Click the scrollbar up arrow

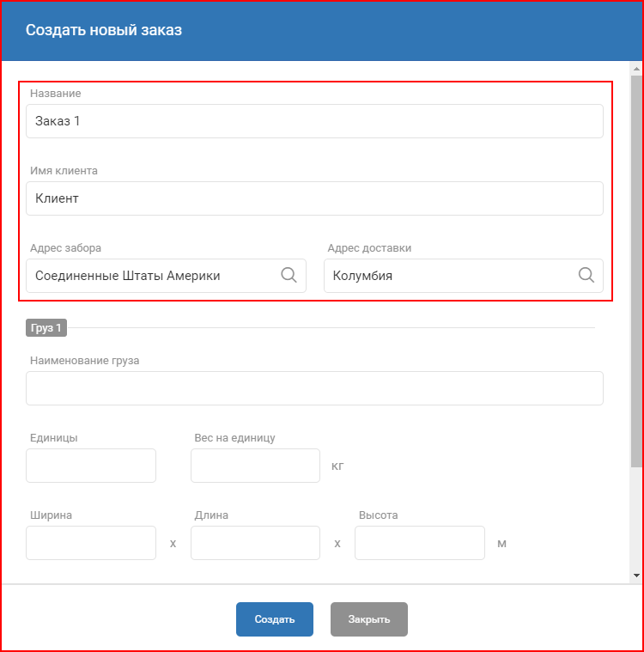click(636, 69)
